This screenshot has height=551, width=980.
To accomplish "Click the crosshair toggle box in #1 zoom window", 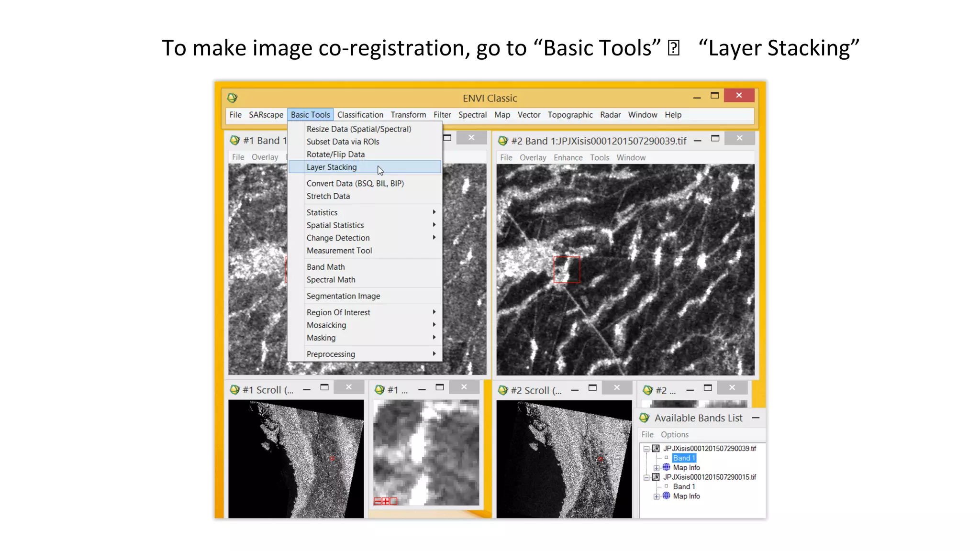I will click(394, 501).
